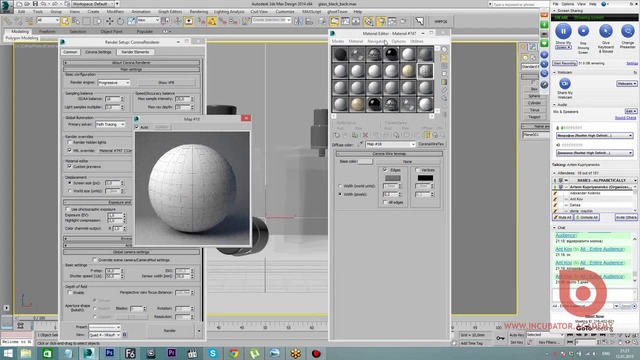Open Map #18 name dropdown

pos(390,144)
